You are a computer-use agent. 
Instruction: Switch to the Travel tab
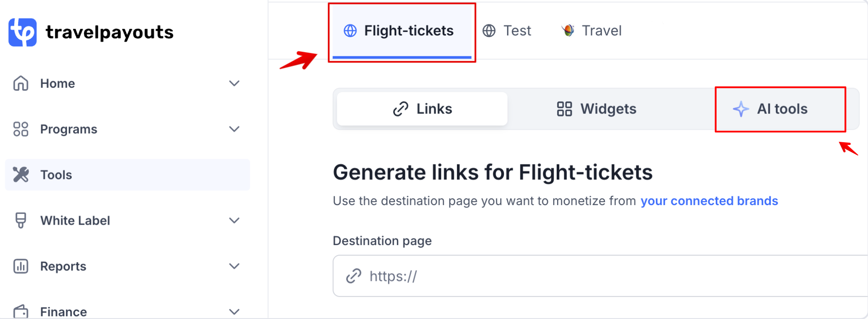click(591, 31)
